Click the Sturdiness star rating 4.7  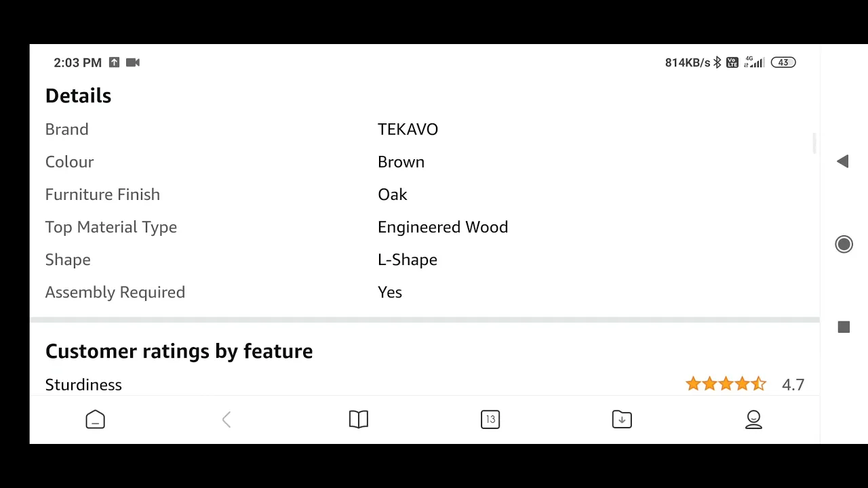745,384
